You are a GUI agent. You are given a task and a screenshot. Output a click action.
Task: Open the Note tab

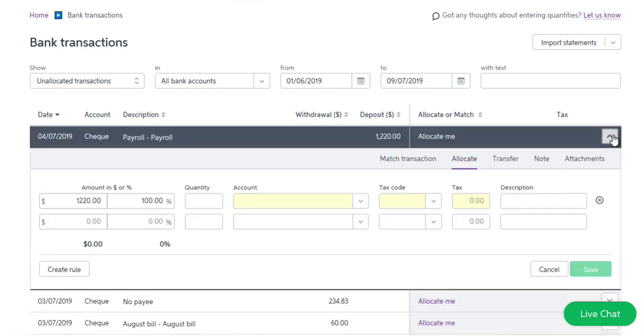coord(542,158)
